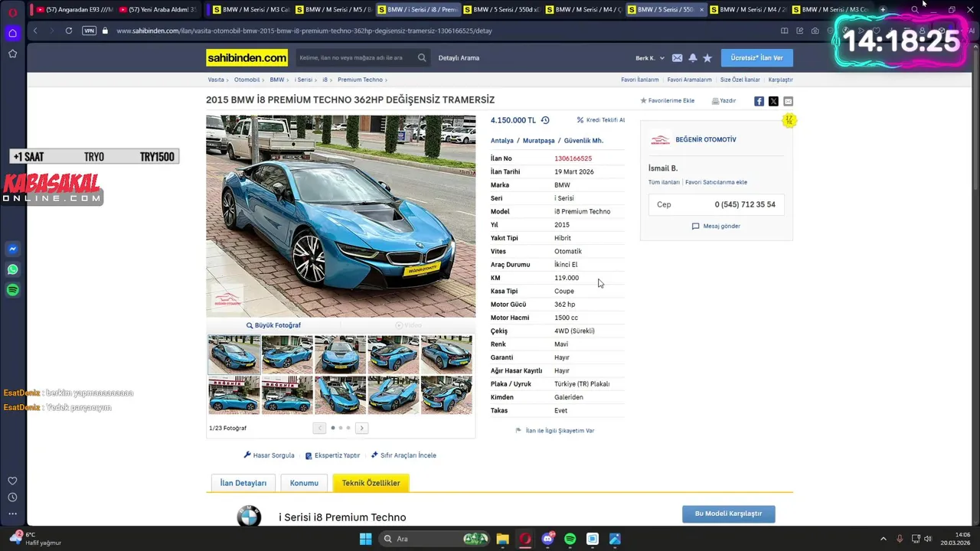
Task: Click the browser reload button
Action: pyautogui.click(x=69, y=31)
